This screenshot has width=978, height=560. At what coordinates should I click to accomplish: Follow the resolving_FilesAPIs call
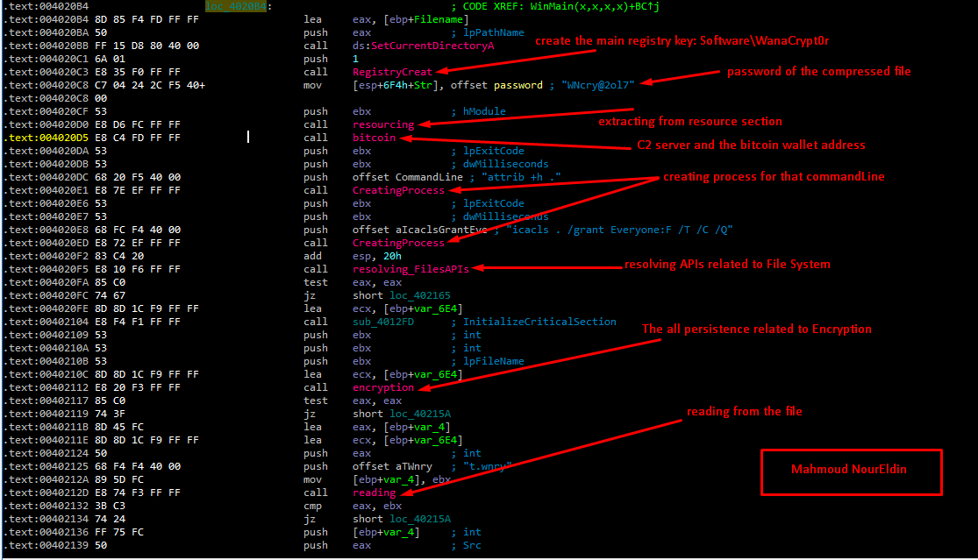click(410, 269)
